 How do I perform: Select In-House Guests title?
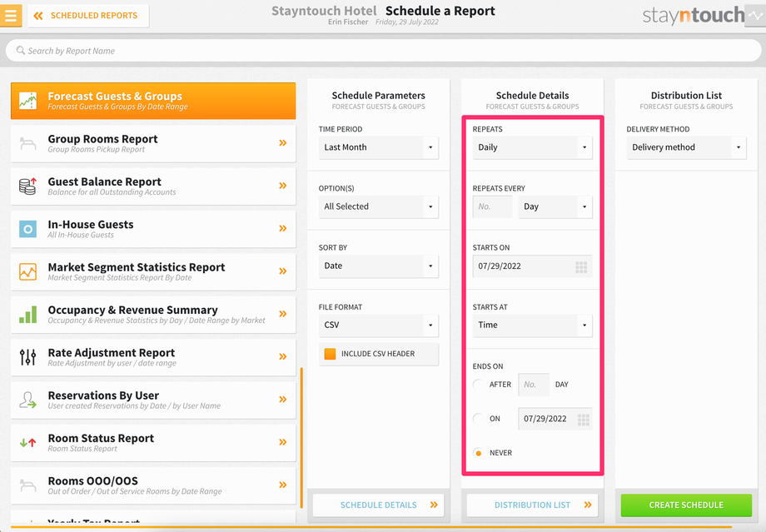[x=91, y=225]
